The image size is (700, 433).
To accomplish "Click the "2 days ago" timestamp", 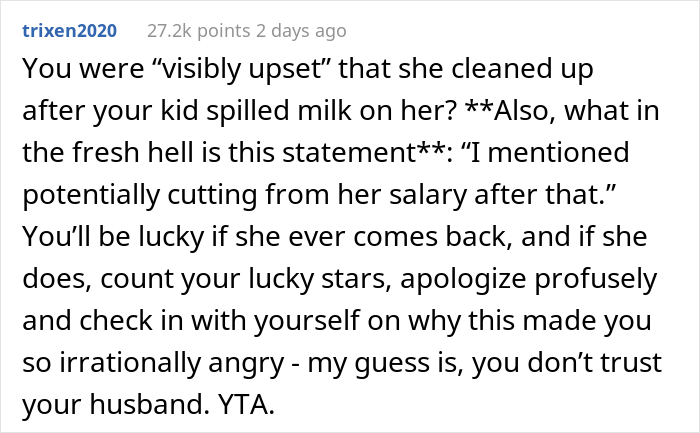I will coord(301,31).
